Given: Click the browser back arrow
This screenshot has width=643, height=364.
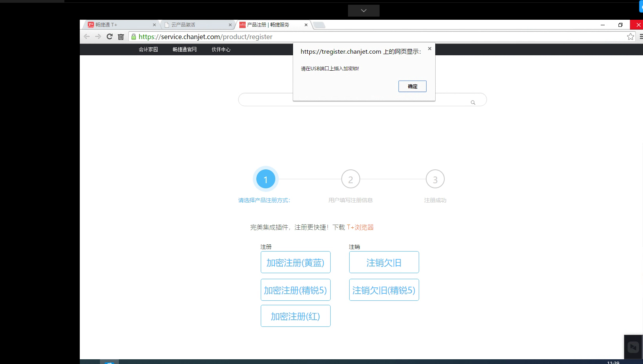Looking at the screenshot, I should [x=86, y=37].
